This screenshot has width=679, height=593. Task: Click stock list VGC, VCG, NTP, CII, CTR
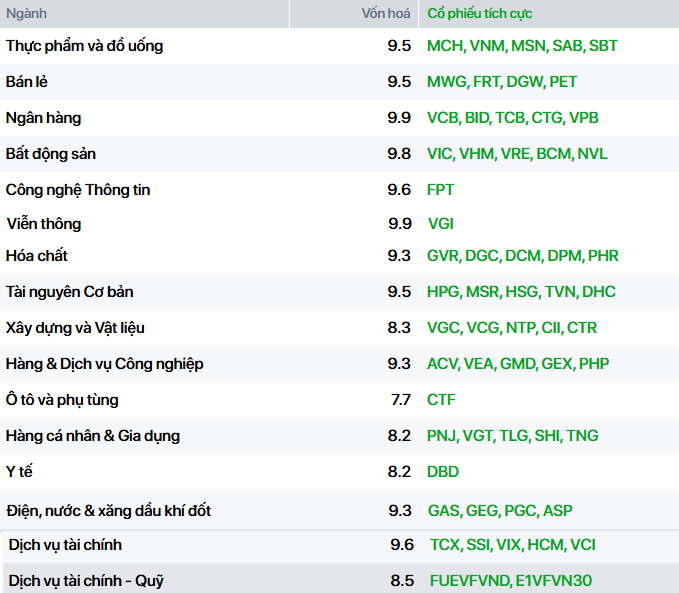point(512,327)
